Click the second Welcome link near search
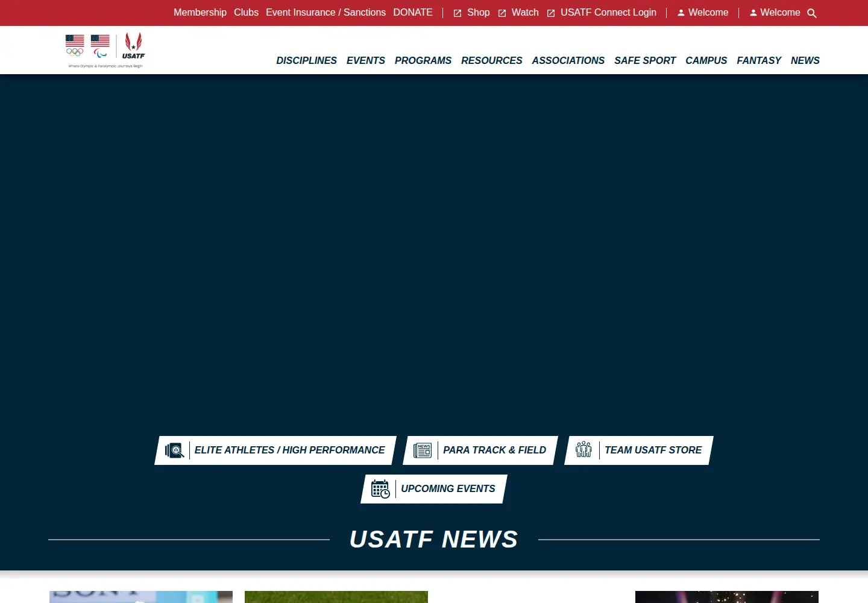The height and width of the screenshot is (603, 868). tap(780, 13)
